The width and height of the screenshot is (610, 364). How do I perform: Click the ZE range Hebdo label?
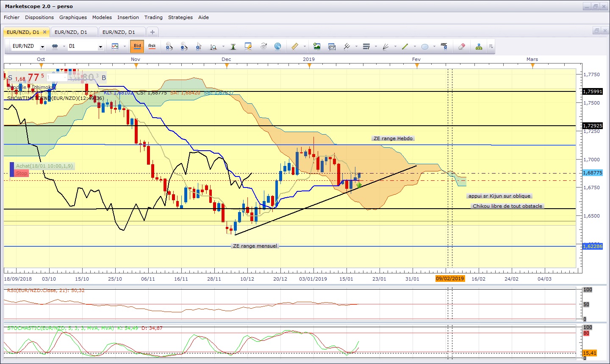tap(393, 138)
